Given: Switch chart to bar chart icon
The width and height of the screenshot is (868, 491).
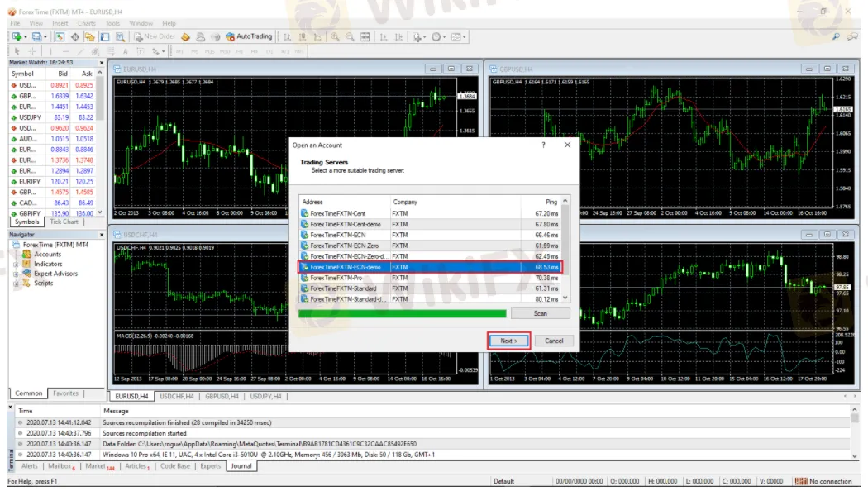Looking at the screenshot, I should tap(288, 36).
